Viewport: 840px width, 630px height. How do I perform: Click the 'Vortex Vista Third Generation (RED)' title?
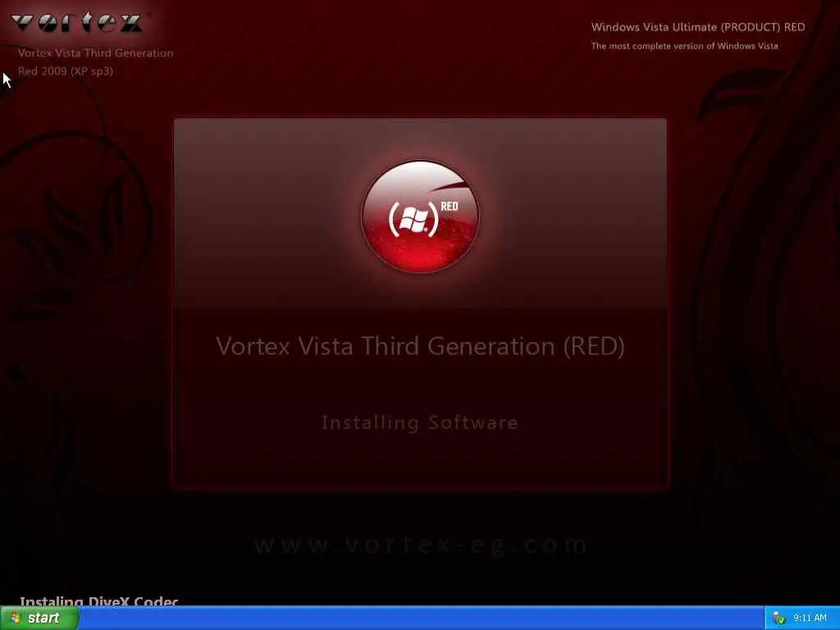click(420, 346)
